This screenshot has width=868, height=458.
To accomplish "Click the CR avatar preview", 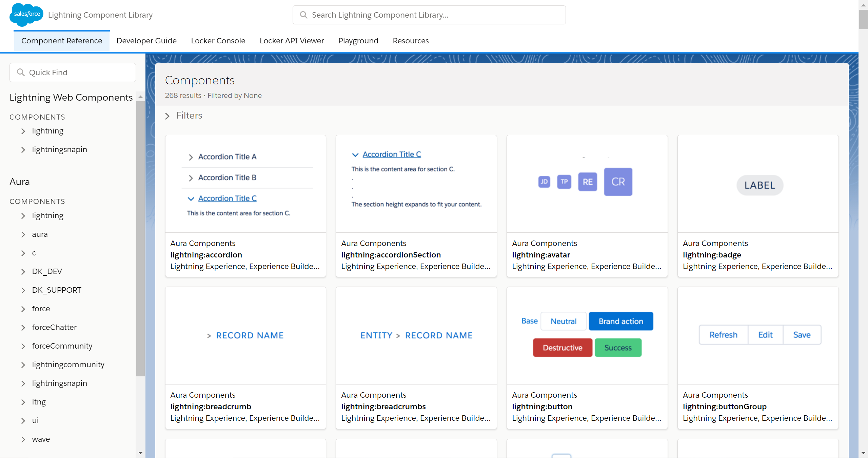I will click(618, 182).
